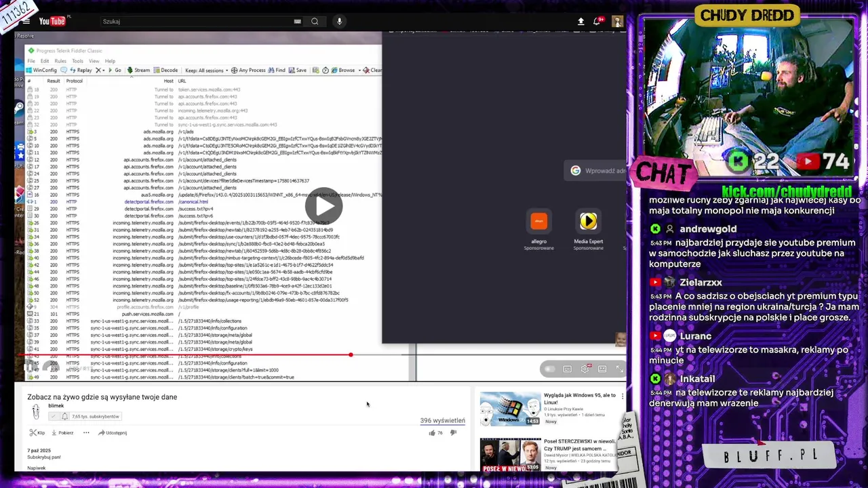Toggle autoplay switch in the video player

(x=550, y=369)
